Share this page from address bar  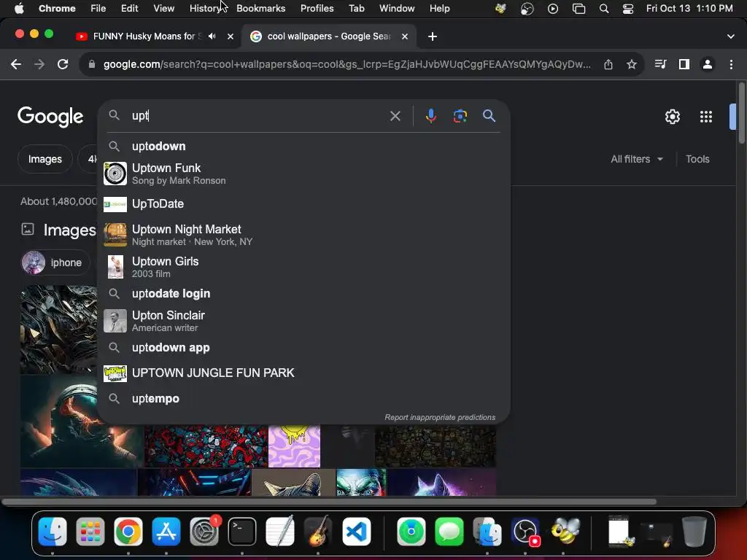coord(608,64)
